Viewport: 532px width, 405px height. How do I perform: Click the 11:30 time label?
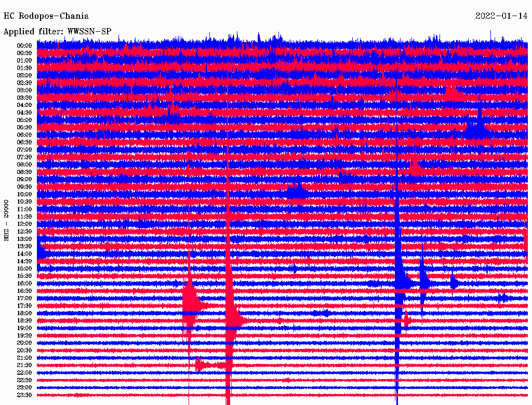[24, 217]
